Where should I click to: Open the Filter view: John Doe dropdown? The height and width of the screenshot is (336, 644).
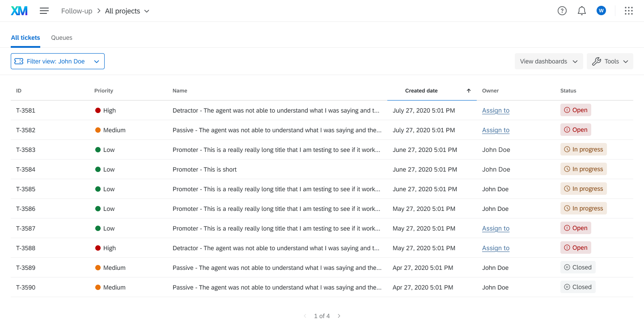pos(58,61)
